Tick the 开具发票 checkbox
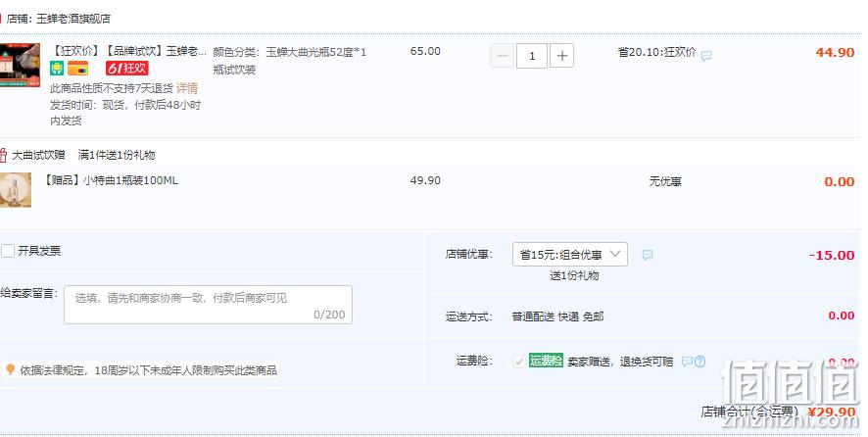 click(8, 251)
